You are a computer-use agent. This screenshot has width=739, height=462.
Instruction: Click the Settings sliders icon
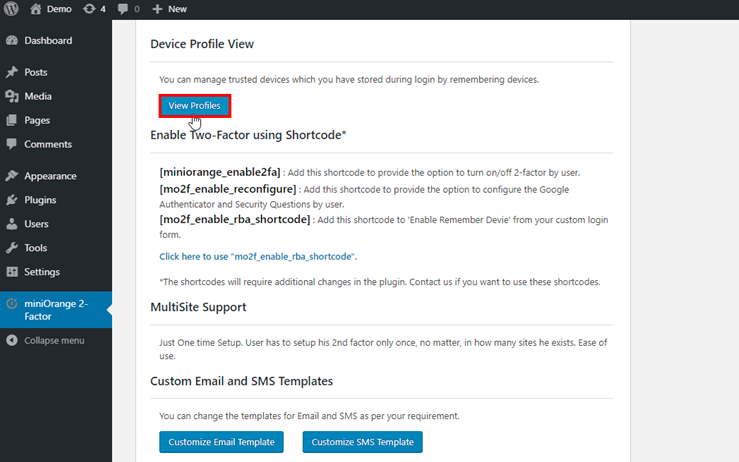tap(12, 272)
